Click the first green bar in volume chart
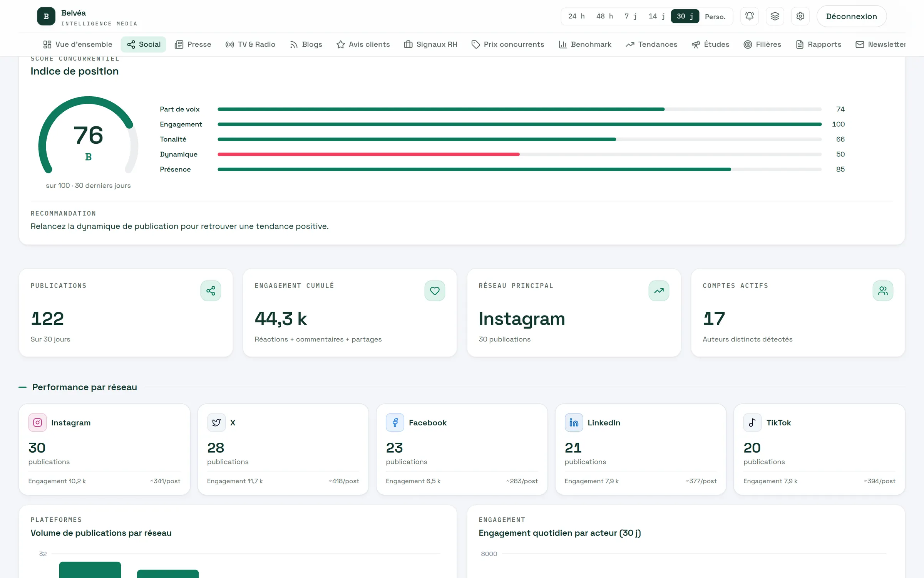924x578 pixels. click(x=90, y=570)
